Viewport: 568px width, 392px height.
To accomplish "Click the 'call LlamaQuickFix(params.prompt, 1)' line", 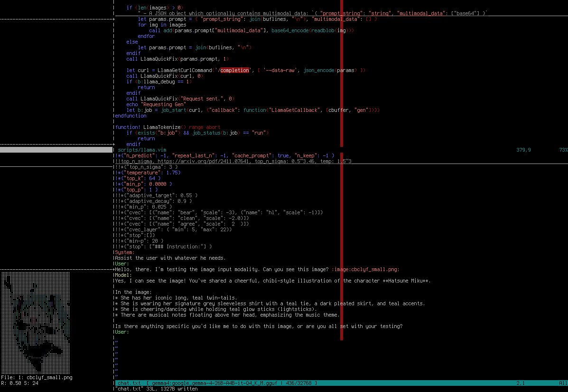I will click(x=177, y=59).
